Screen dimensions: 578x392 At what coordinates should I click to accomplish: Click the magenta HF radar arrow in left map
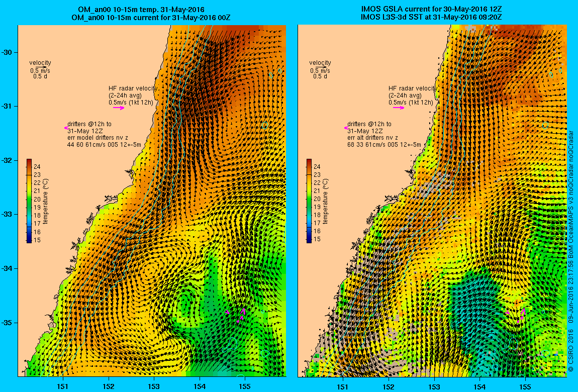(119, 108)
